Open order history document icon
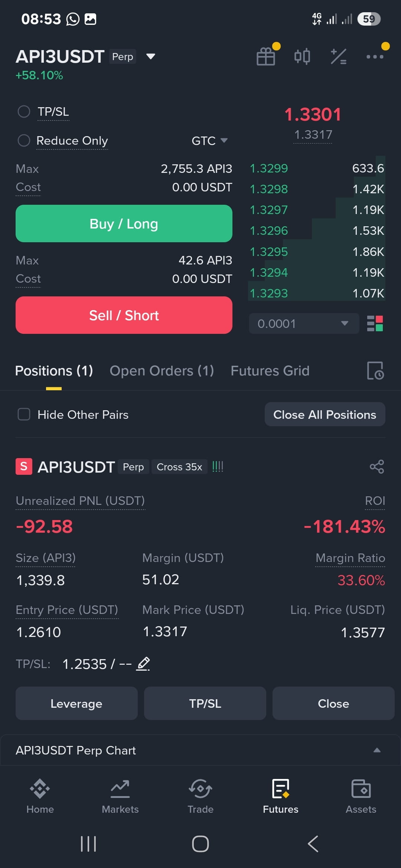 (x=375, y=371)
